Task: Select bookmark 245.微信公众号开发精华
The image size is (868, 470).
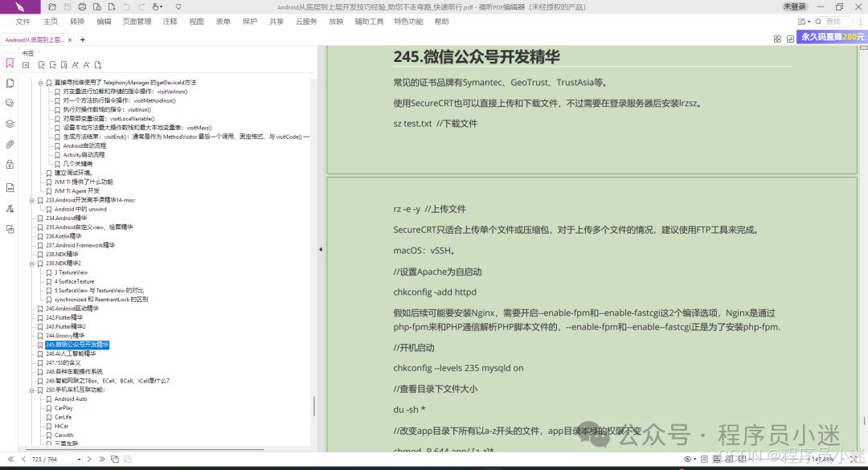Action: [x=77, y=345]
